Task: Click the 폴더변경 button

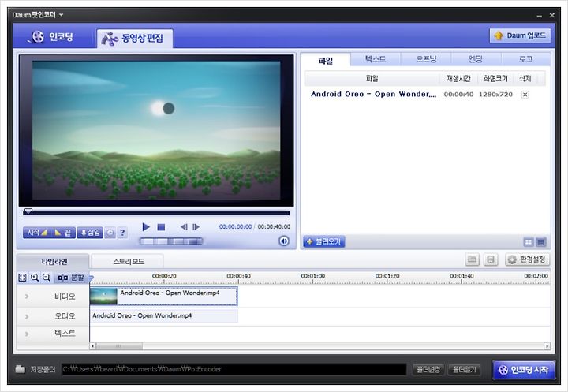Action: [428, 369]
